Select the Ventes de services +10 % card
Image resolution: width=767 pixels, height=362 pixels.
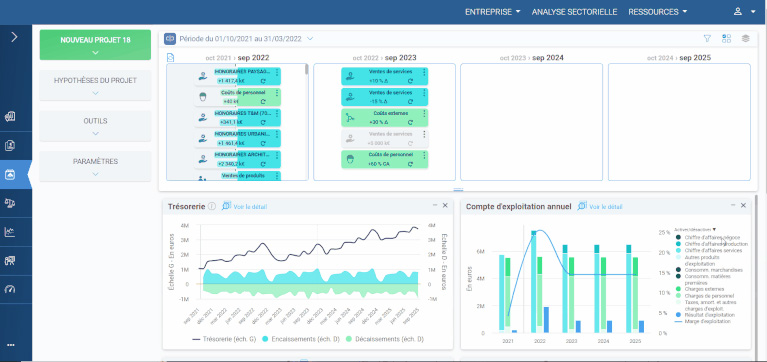384,76
